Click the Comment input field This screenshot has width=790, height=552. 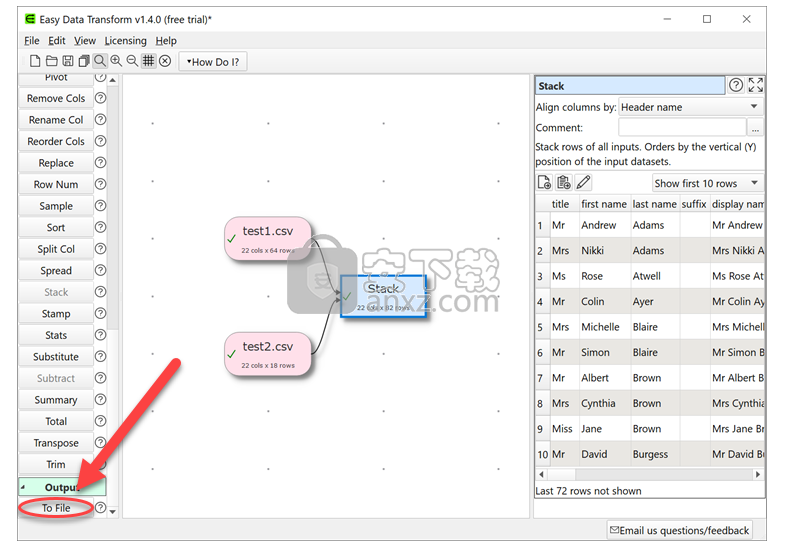(682, 127)
